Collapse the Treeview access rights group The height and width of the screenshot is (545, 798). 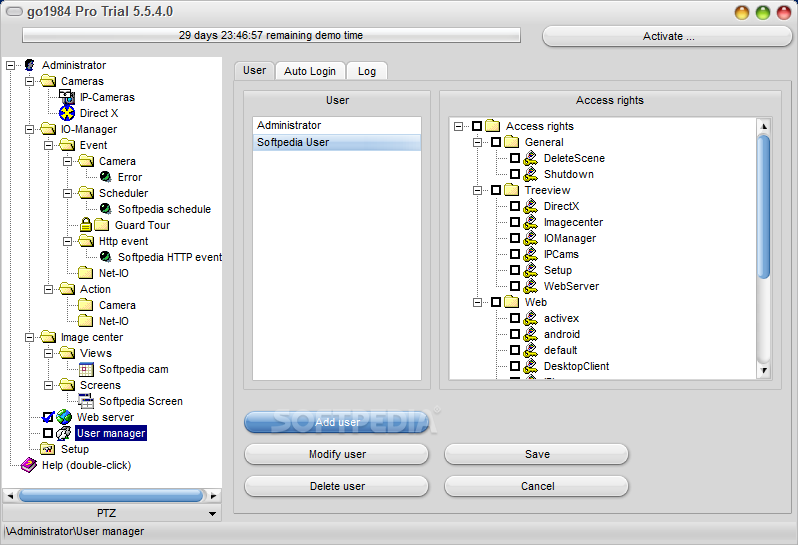[x=477, y=190]
